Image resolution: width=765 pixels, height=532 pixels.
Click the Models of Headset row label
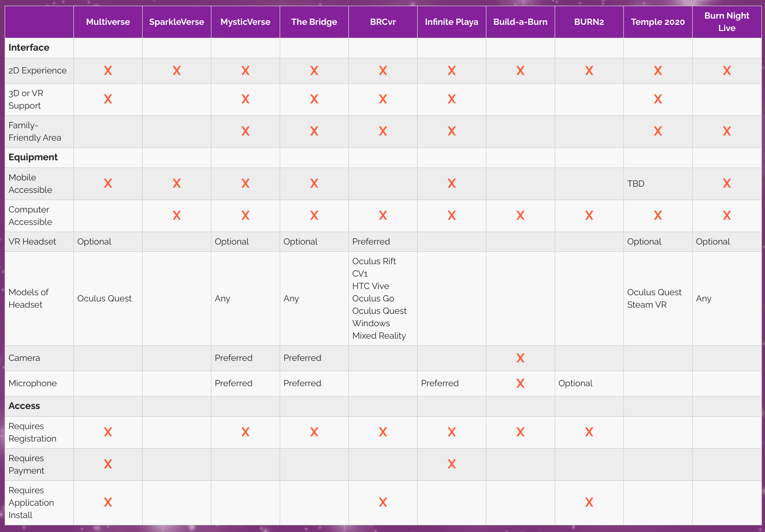28,298
